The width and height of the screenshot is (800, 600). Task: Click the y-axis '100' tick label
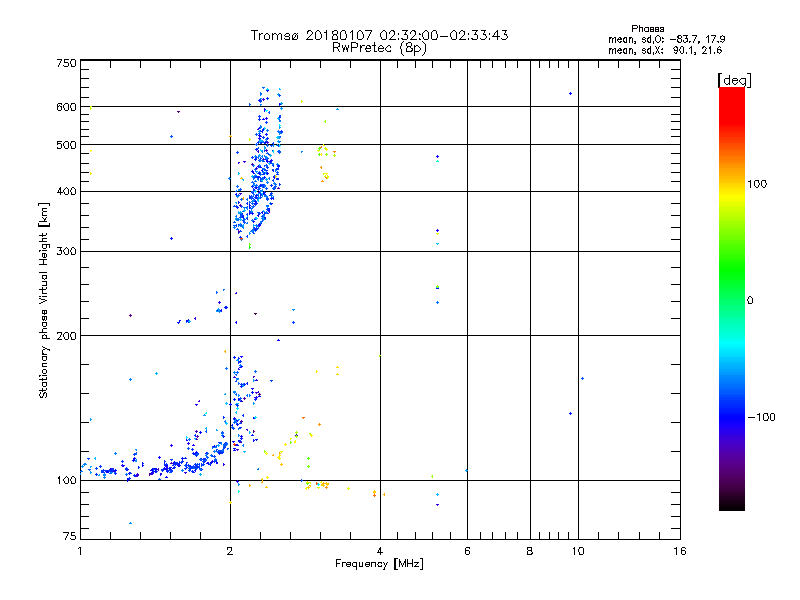pyautogui.click(x=66, y=481)
